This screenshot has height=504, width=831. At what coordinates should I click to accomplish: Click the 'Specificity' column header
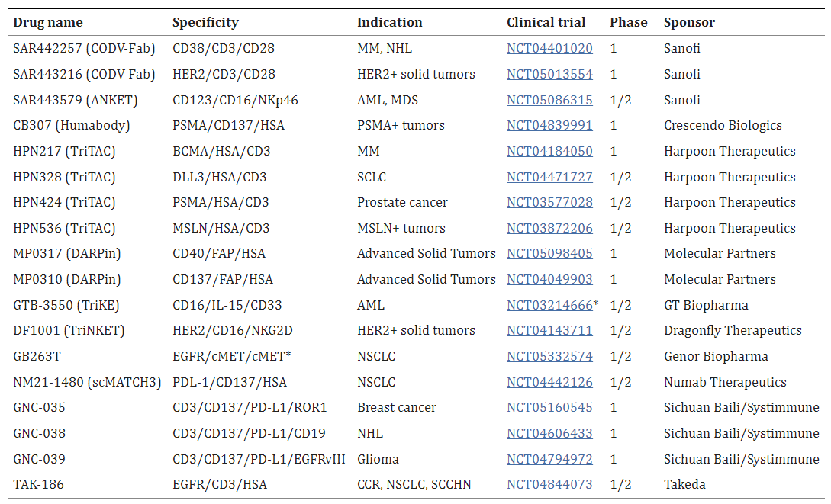(205, 23)
